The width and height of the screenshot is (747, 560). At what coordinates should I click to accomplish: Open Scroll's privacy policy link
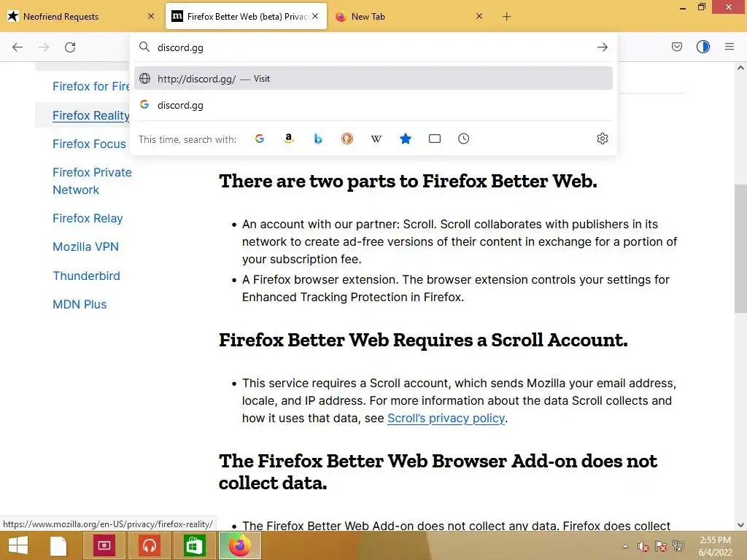coord(446,418)
